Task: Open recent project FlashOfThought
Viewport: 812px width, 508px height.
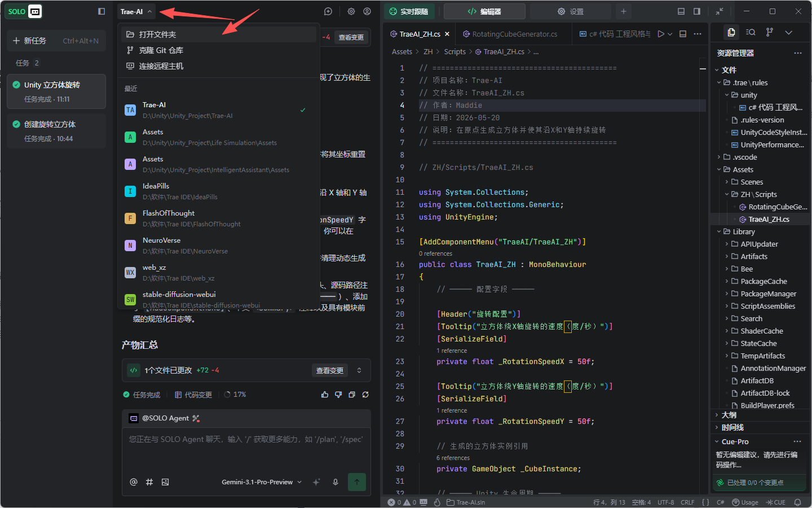Action: (x=219, y=218)
